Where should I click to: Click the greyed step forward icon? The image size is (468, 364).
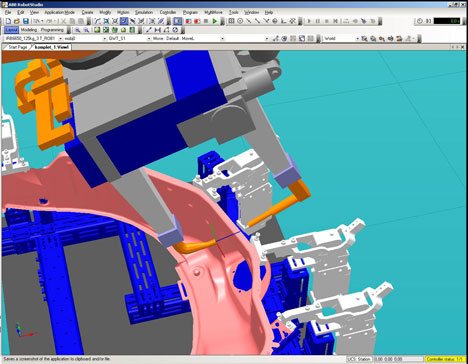coord(336,21)
